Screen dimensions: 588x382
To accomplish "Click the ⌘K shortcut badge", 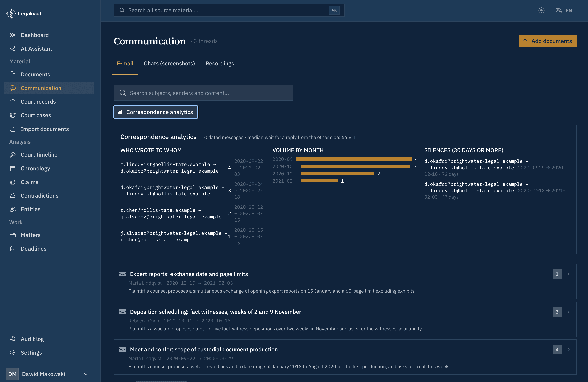I will click(334, 10).
